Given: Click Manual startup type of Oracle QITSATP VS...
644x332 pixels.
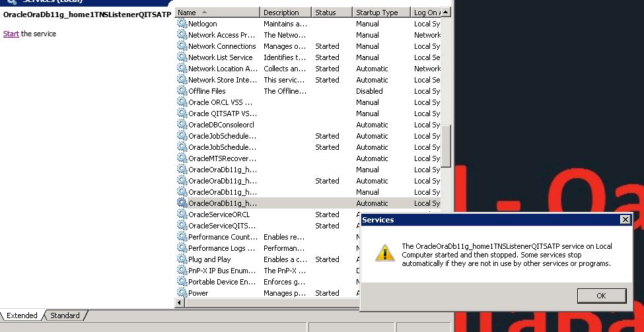Looking at the screenshot, I should tap(367, 114).
